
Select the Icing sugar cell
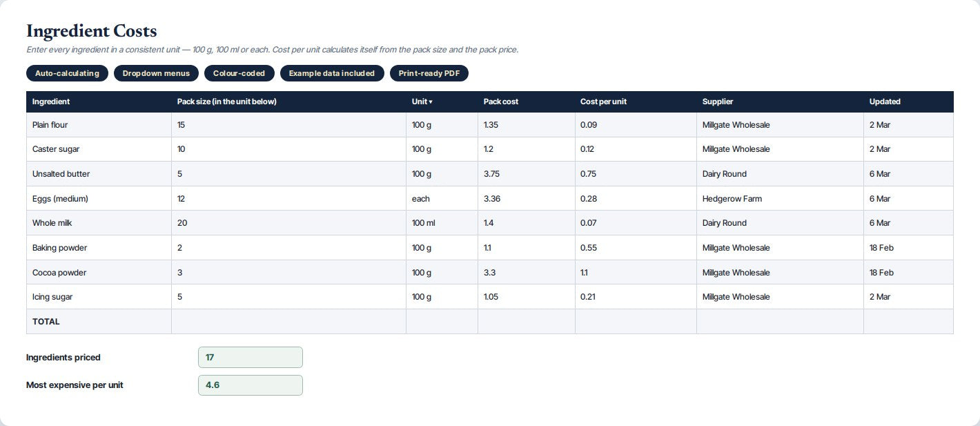(x=99, y=297)
